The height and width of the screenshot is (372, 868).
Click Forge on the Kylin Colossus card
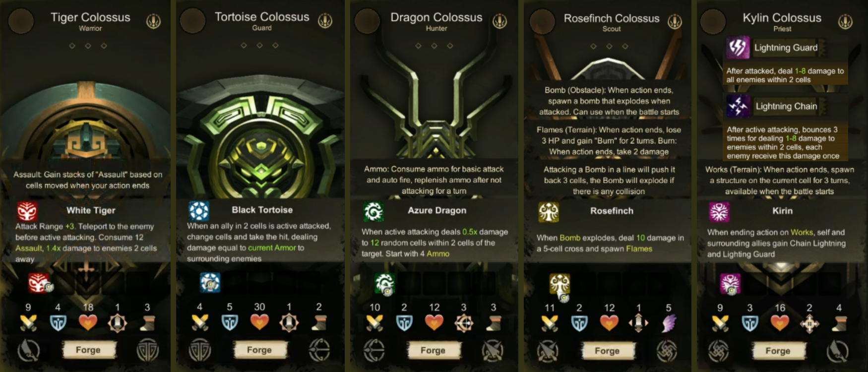(778, 351)
